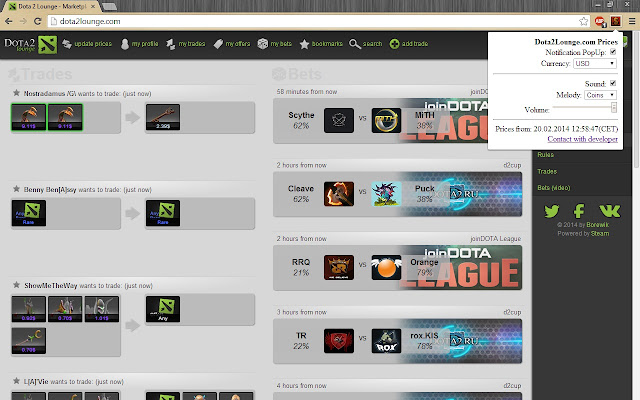Click the key item wanted by Nostradamus
Screen dimensions: 640x400
coord(162,117)
